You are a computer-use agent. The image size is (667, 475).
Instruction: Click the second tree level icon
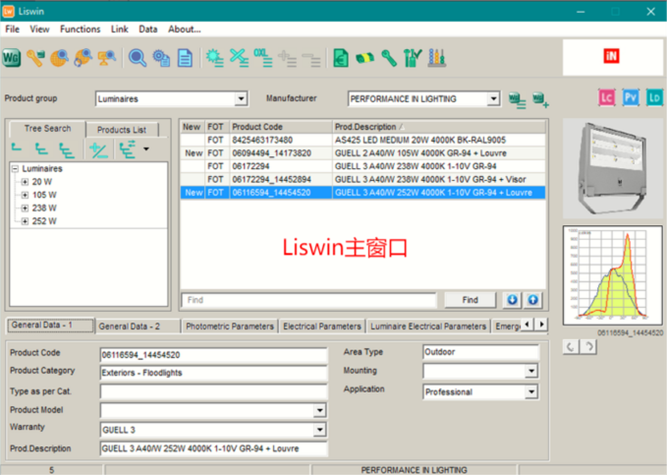pos(41,149)
